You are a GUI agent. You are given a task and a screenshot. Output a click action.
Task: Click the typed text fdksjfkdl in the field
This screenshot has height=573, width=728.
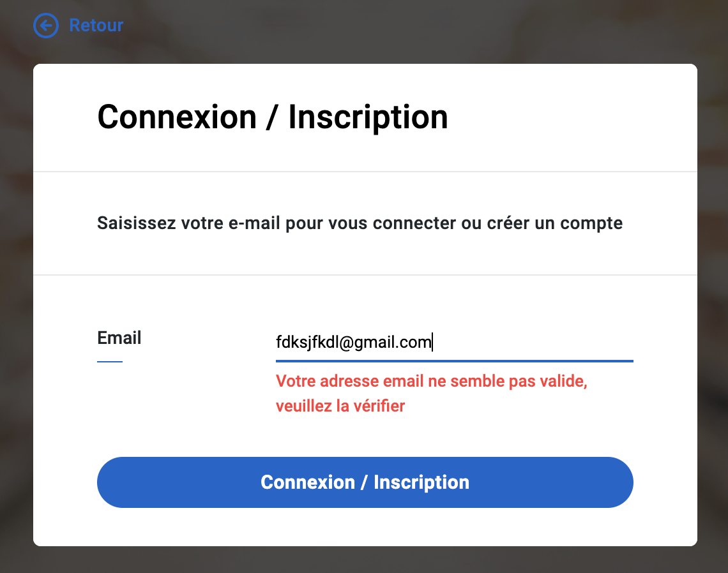(307, 343)
